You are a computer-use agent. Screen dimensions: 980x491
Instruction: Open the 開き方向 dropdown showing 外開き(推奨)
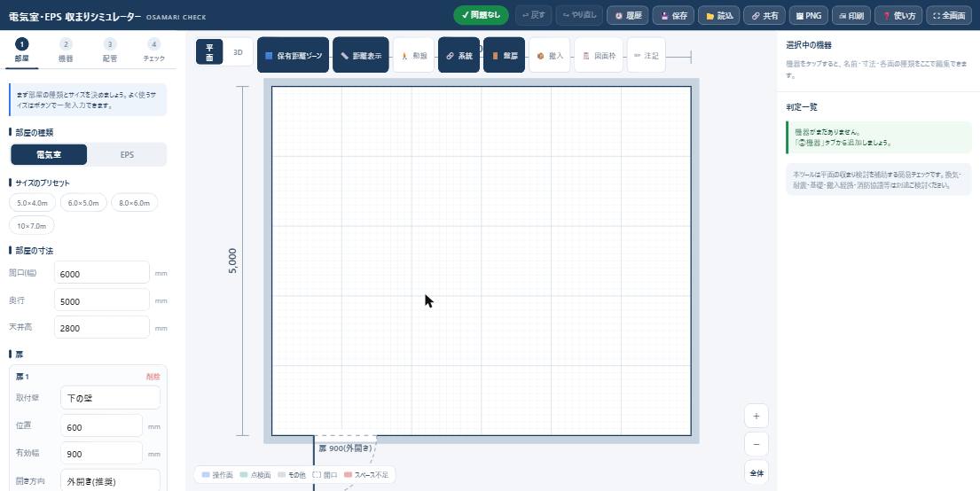111,481
